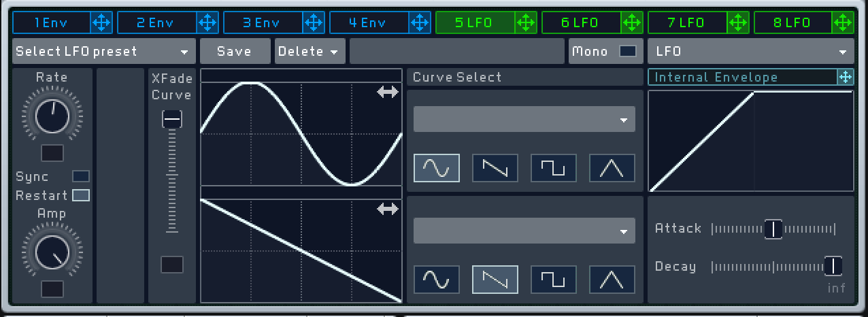Select square wave for the upper curve
Viewport: 868px width, 317px height.
tap(554, 167)
